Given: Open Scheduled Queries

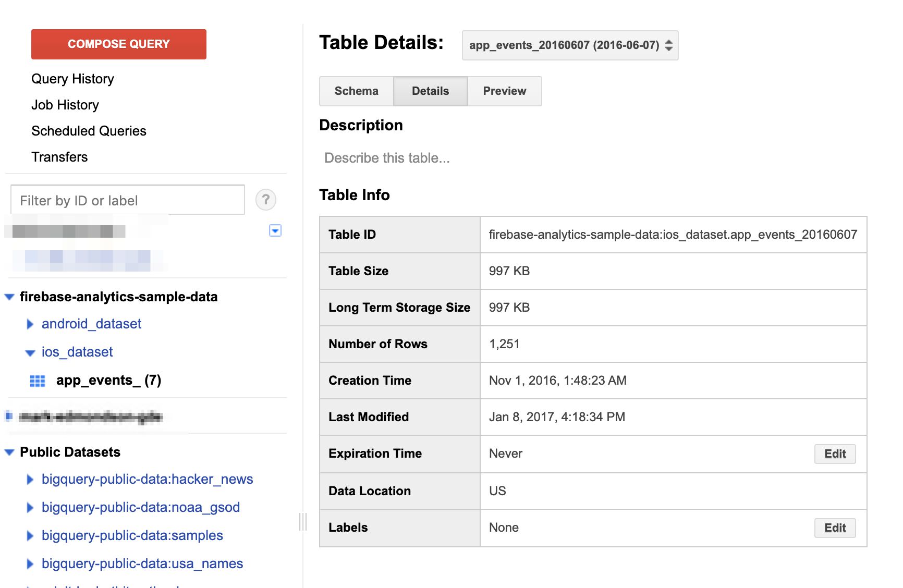Looking at the screenshot, I should point(89,131).
